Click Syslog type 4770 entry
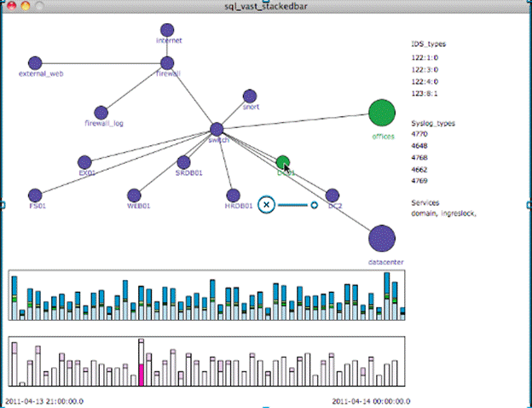Image resolution: width=532 pixels, height=408 pixels. 419,135
